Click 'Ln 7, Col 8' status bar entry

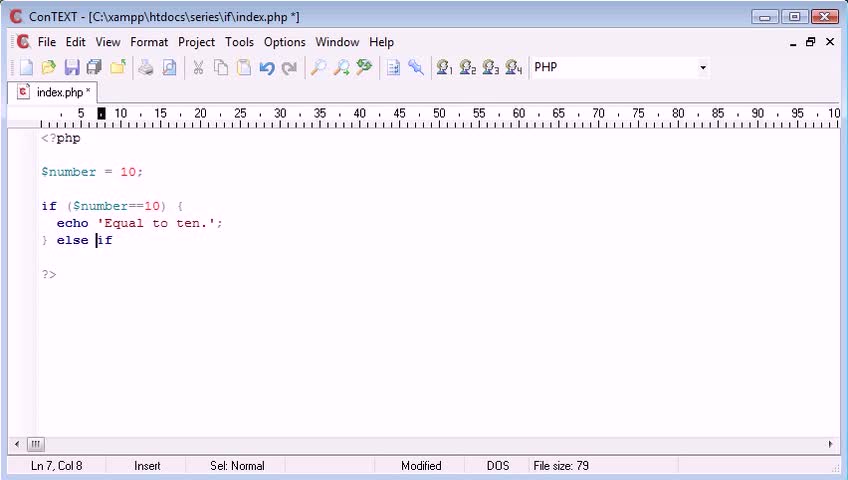tap(56, 466)
